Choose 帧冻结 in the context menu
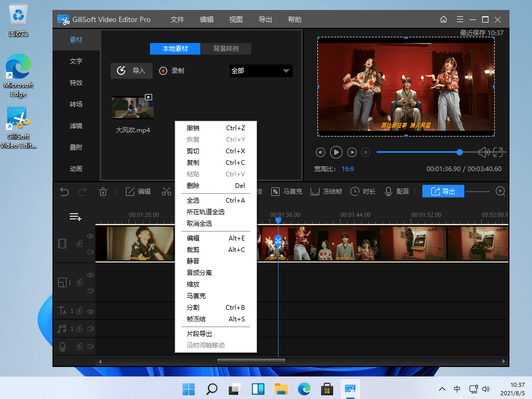Image resolution: width=532 pixels, height=399 pixels. tap(216, 319)
